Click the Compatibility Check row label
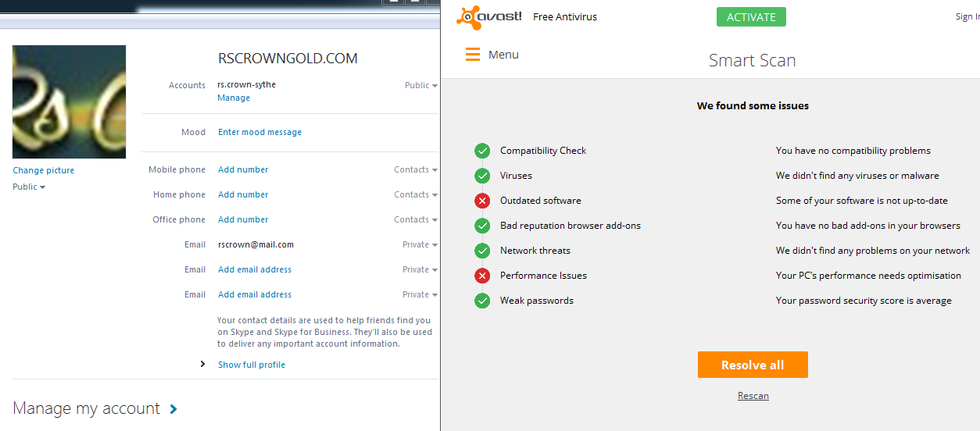Image resolution: width=980 pixels, height=431 pixels. (x=543, y=151)
